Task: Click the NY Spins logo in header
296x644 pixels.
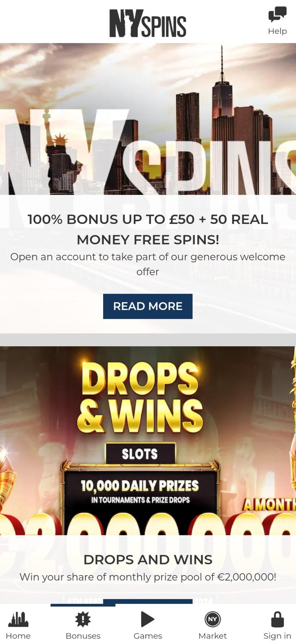Action: point(148,23)
